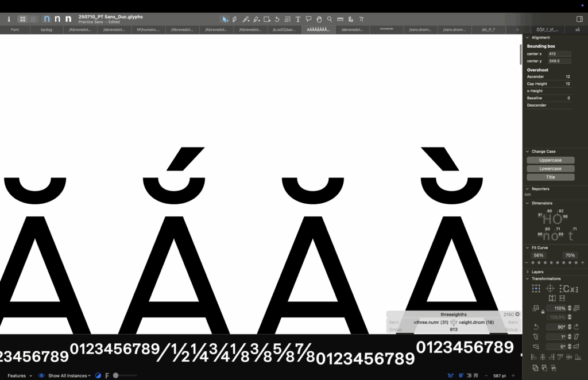Click the plus zoom-in button
The image size is (588, 380).
pos(513,375)
